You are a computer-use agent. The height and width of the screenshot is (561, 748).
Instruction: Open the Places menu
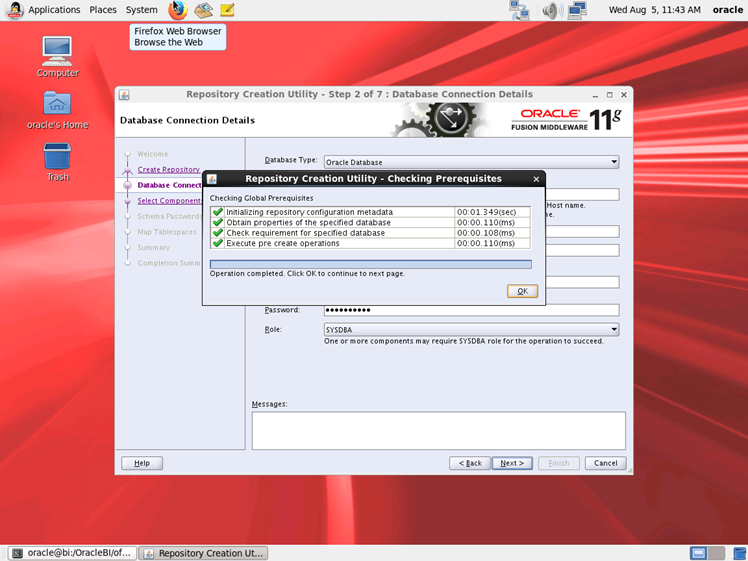pyautogui.click(x=103, y=10)
